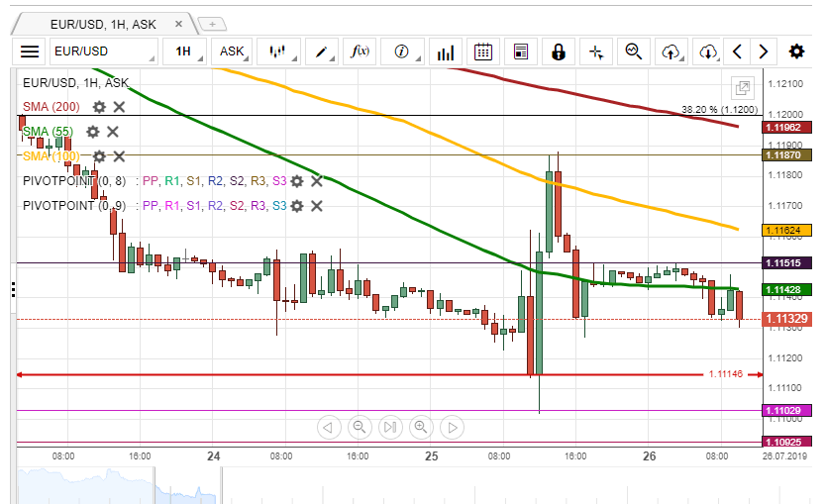Open the f(x) indicators menu
This screenshot has width=826, height=504.
360,51
